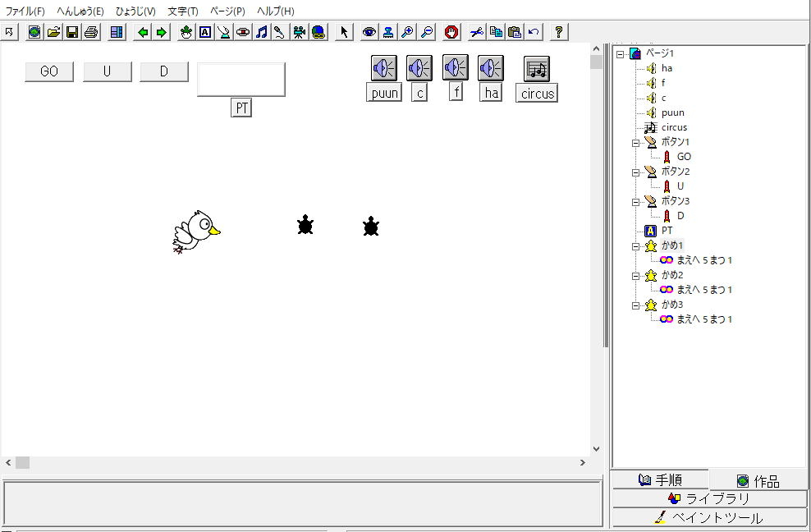The height and width of the screenshot is (532, 811).
Task: Collapse the かめ3 tree node
Action: [635, 306]
